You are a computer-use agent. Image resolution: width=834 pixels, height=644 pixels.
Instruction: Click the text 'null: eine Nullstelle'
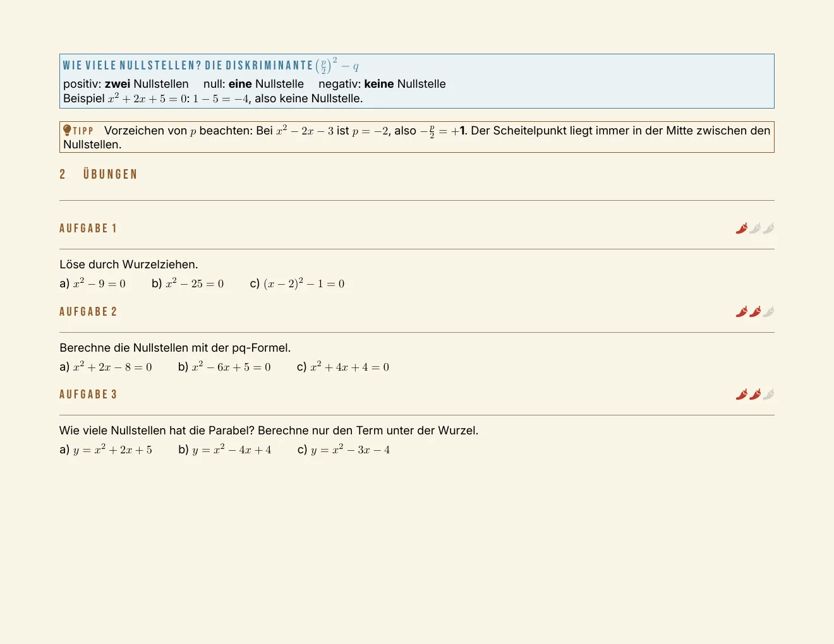tap(253, 84)
